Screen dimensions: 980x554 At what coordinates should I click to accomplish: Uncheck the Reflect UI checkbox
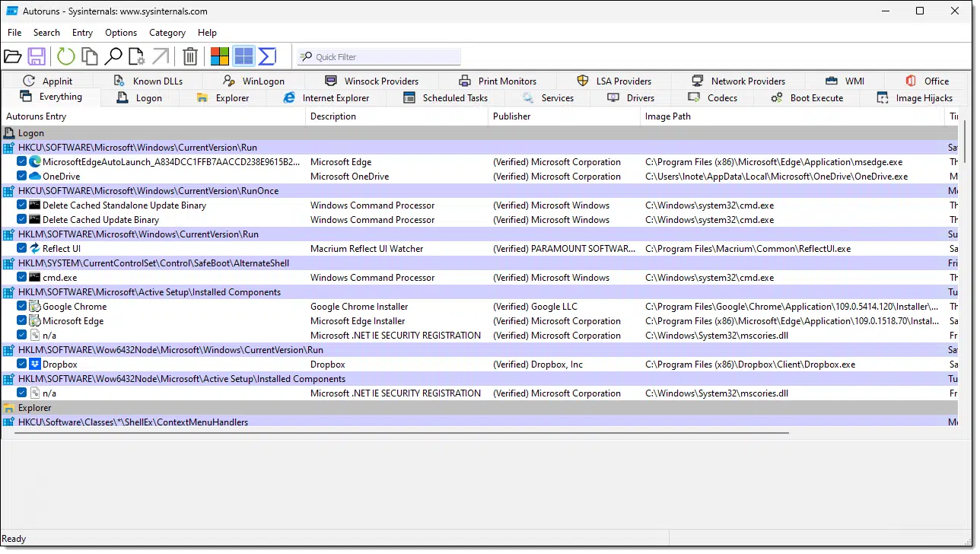click(22, 248)
